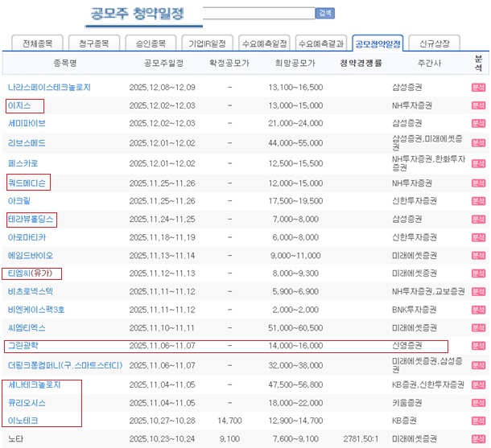Open the 세나테크놀로지 stock link
Viewport: 491px width, 448px height.
click(34, 384)
